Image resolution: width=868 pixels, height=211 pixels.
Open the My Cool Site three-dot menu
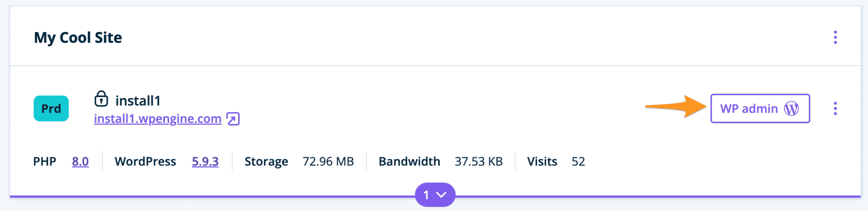[835, 37]
